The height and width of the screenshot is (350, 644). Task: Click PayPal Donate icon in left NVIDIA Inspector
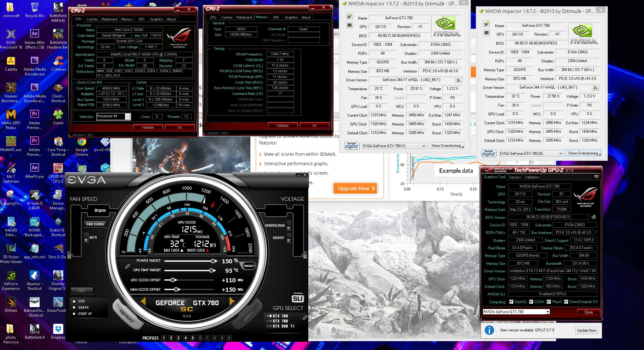(x=351, y=146)
